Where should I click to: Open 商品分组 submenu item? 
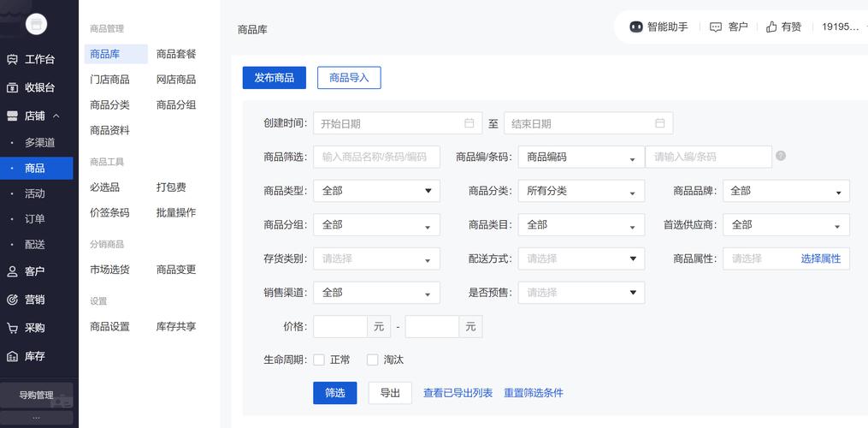click(176, 104)
